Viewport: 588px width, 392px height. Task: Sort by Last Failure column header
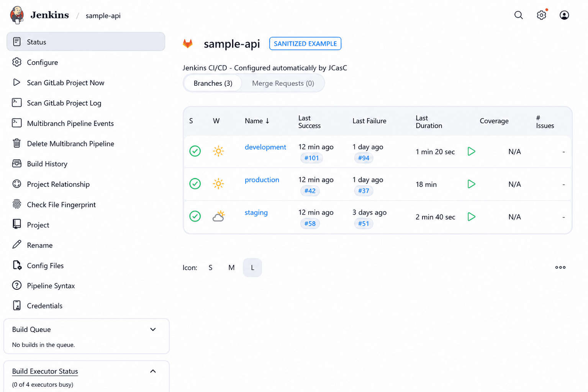(x=369, y=121)
